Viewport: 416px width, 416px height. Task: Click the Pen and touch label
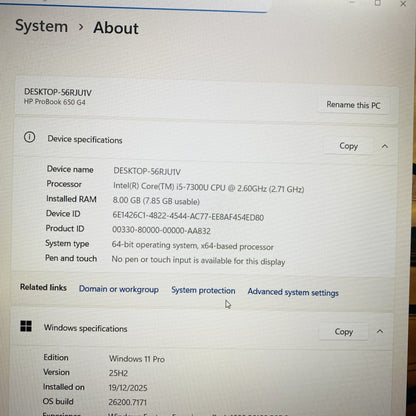(71, 258)
